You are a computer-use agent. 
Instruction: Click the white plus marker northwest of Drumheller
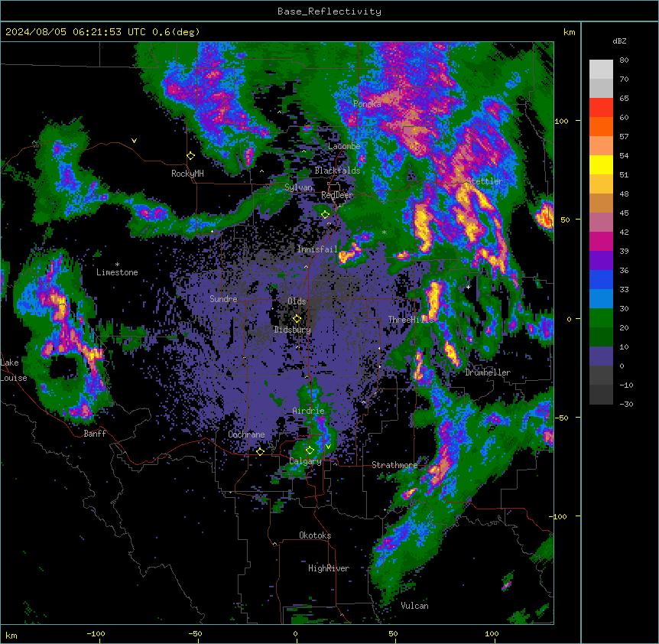pyautogui.click(x=468, y=287)
